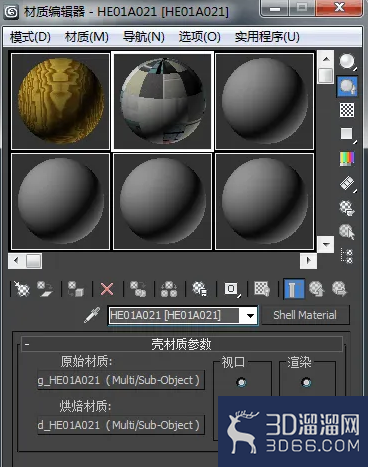Click Put Material to Scene icon
368x467 pixels.
tap(45, 289)
